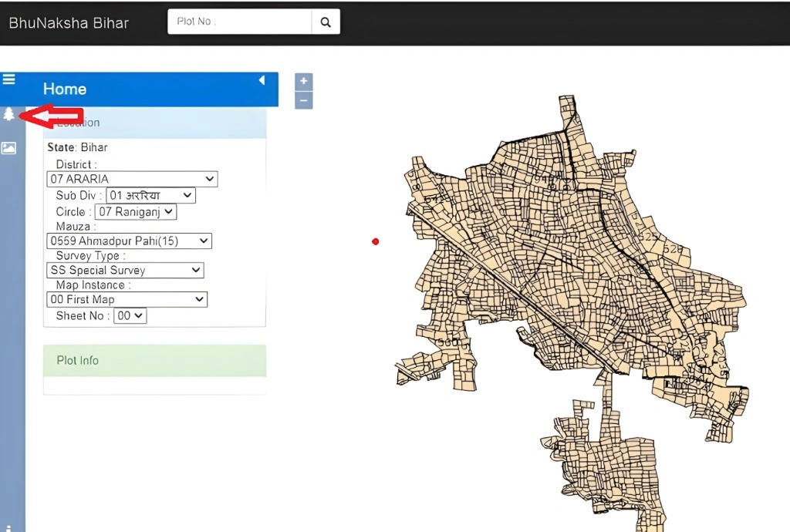Click the "Map Instance :" label
This screenshot has height=532, width=790.
(93, 285)
